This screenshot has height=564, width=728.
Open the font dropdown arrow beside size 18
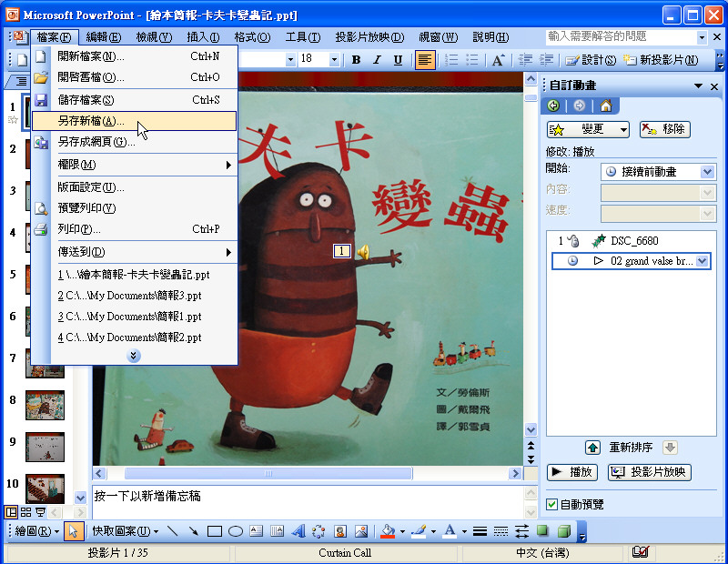[x=290, y=59]
